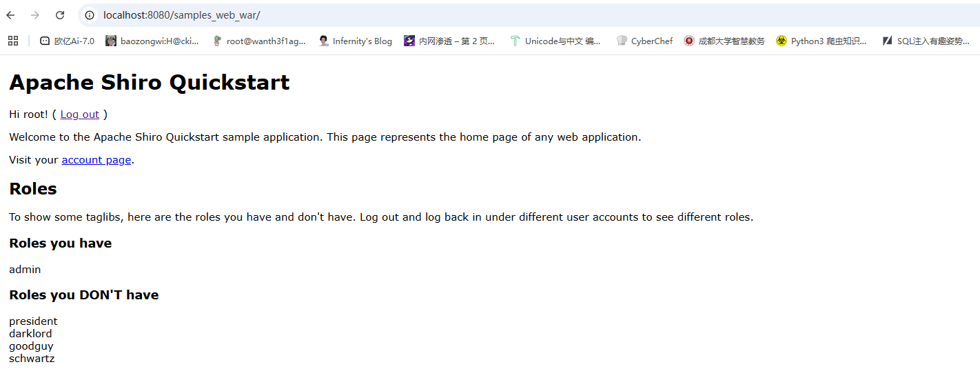
Task: Open the 欧亿Ai-7.0 bookmark
Action: coord(67,41)
